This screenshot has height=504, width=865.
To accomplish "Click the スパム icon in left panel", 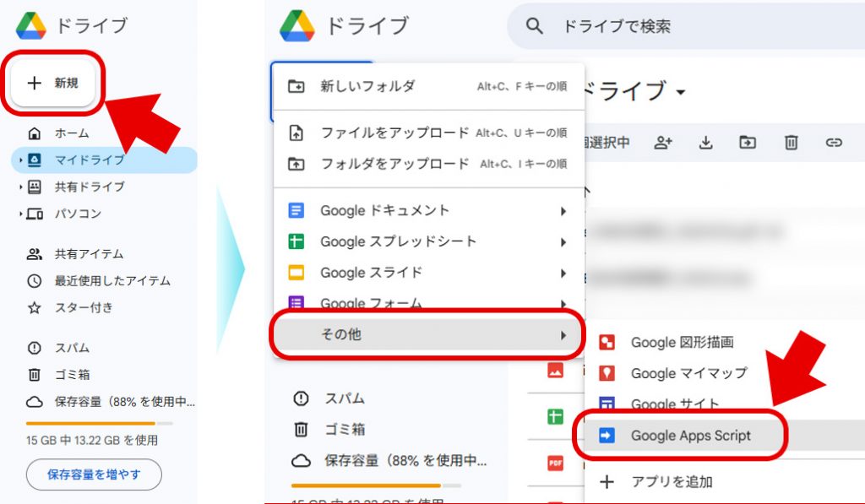I will click(34, 348).
